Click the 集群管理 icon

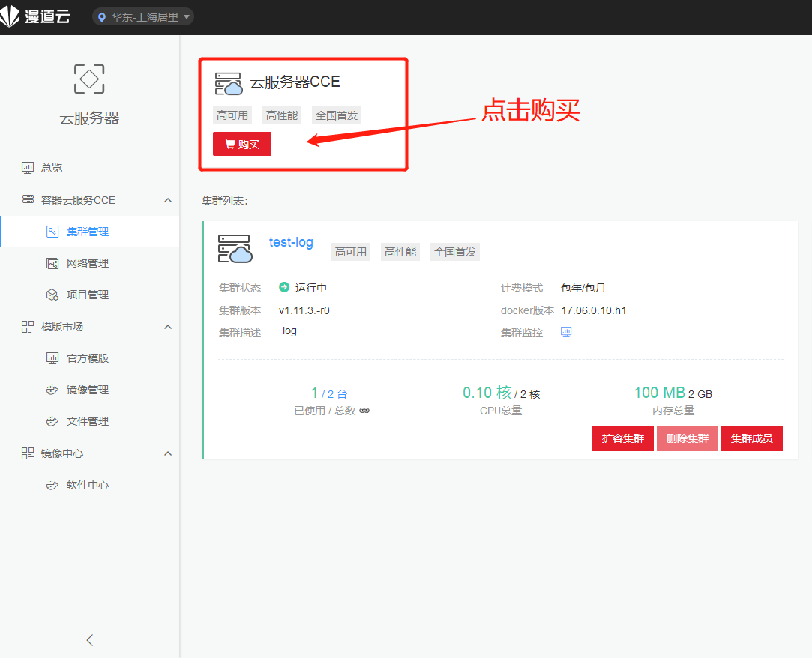(52, 232)
